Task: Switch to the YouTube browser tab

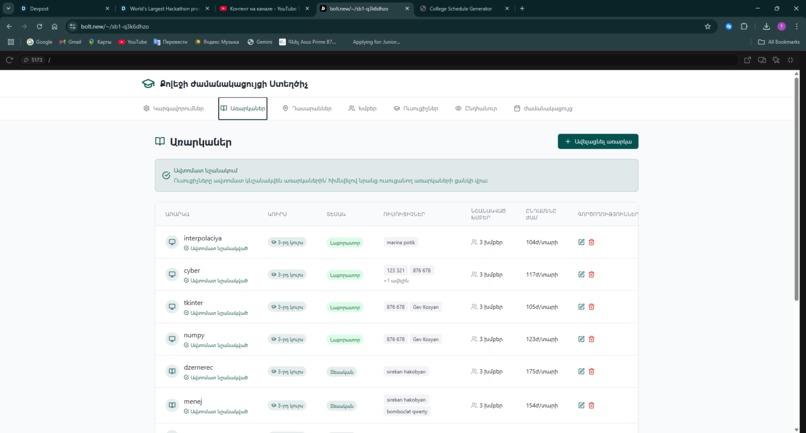Action: 262,8
